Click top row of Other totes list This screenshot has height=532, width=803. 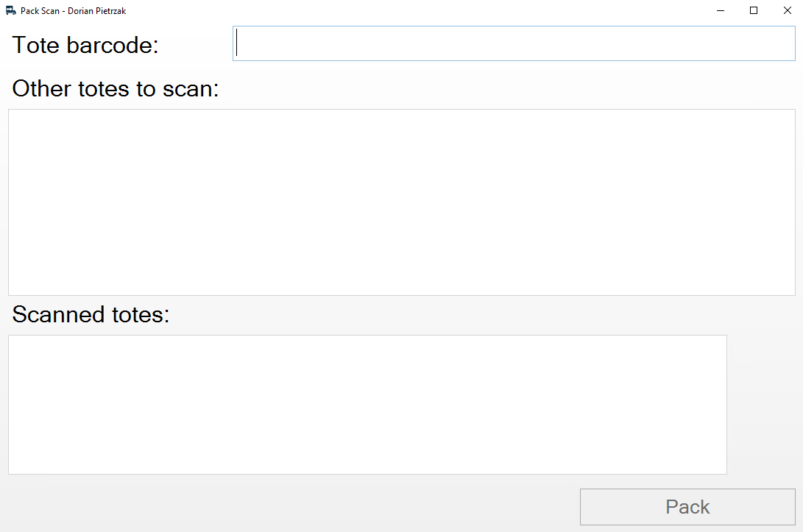pos(402,118)
